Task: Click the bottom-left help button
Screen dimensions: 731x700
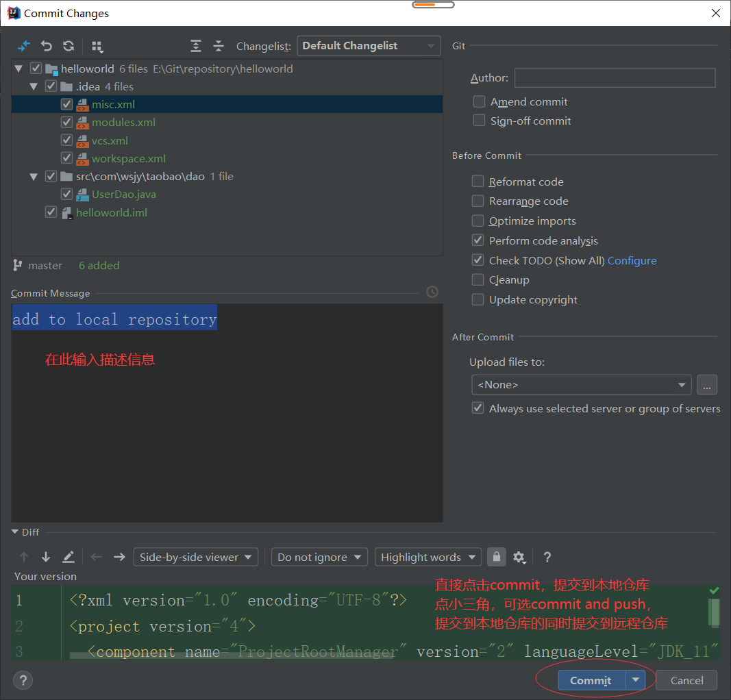Action: (23, 680)
